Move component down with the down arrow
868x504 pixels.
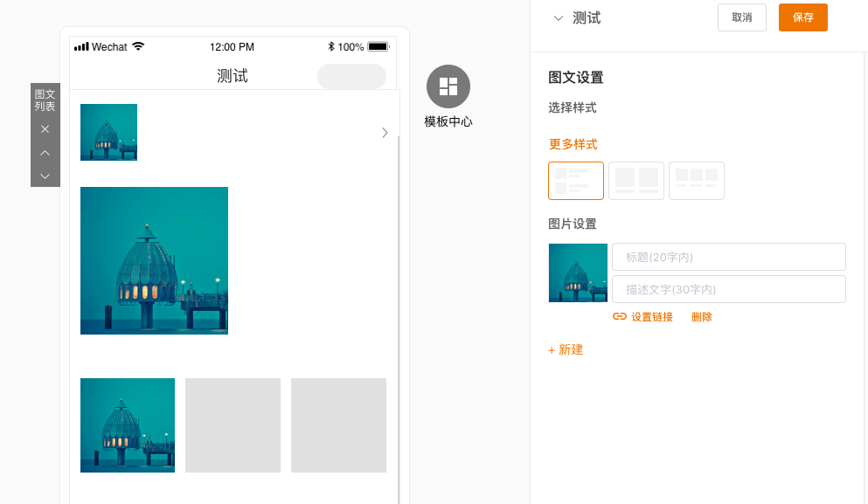click(45, 176)
